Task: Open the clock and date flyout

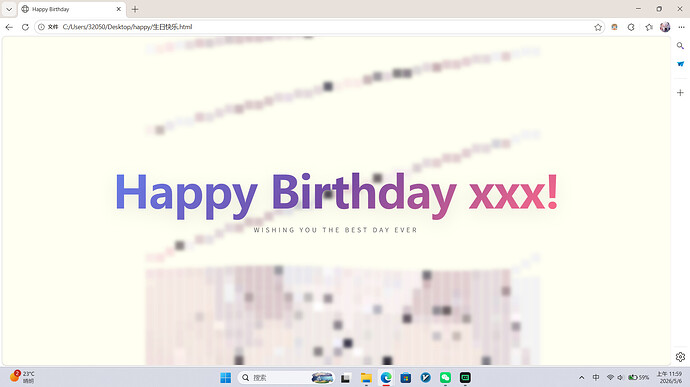Action: tap(669, 377)
